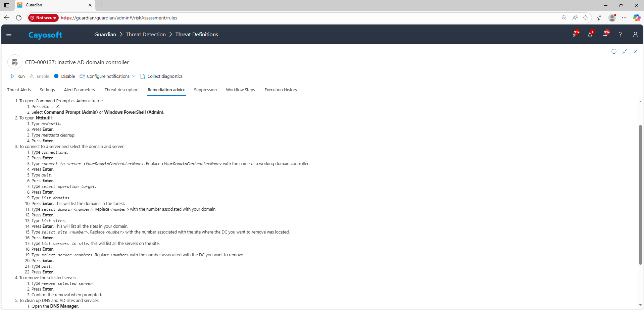Close the threat definition panel
644x310 pixels.
[636, 51]
